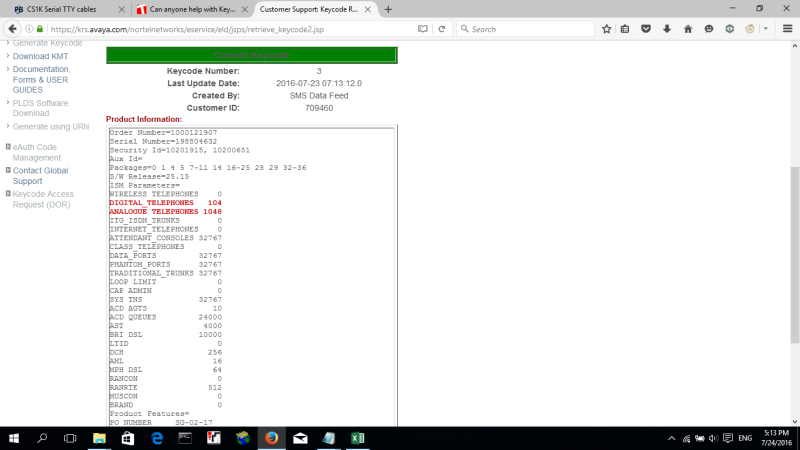Open Windows taskbar search
800x450 pixels.
click(x=42, y=438)
